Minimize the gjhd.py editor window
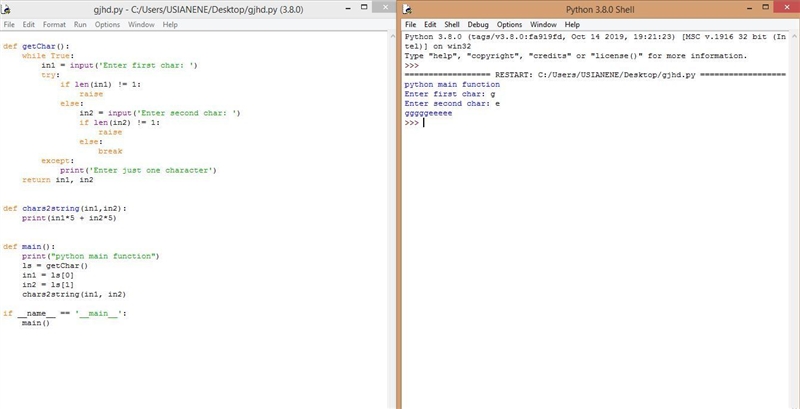 click(347, 8)
